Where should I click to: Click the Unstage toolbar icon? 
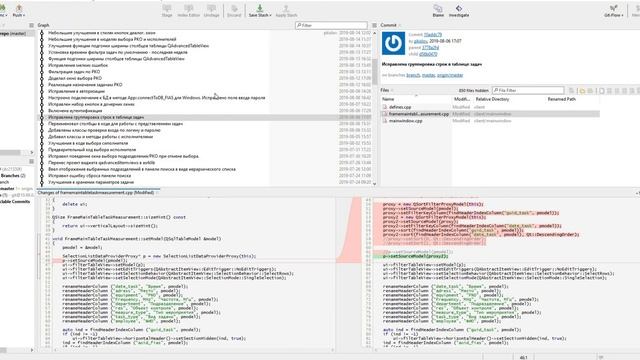point(211,11)
